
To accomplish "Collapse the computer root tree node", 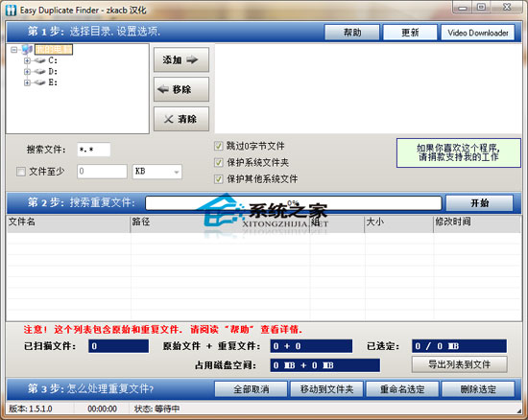I will 13,50.
